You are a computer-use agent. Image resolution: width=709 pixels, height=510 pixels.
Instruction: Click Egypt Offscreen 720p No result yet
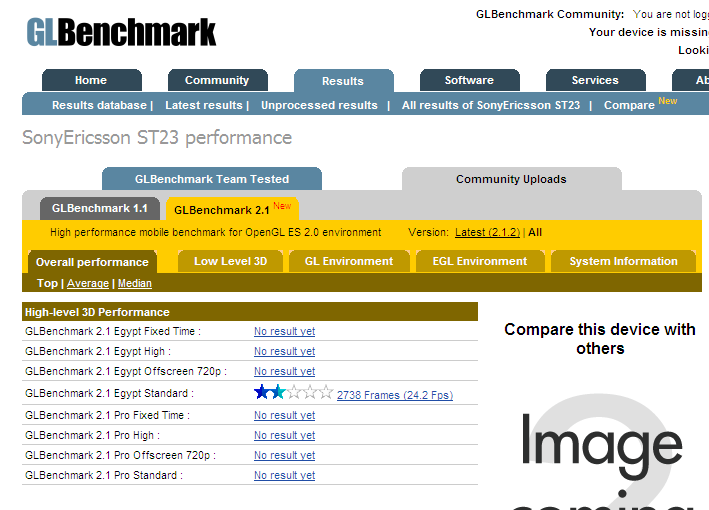click(284, 371)
